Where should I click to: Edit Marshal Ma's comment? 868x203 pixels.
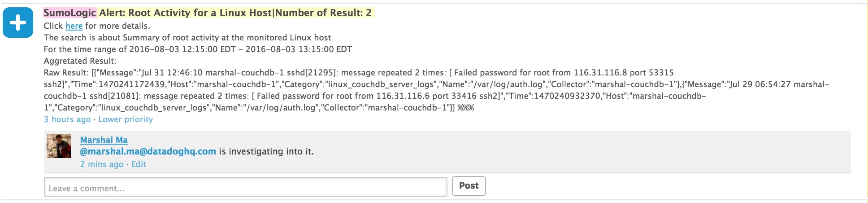139,164
